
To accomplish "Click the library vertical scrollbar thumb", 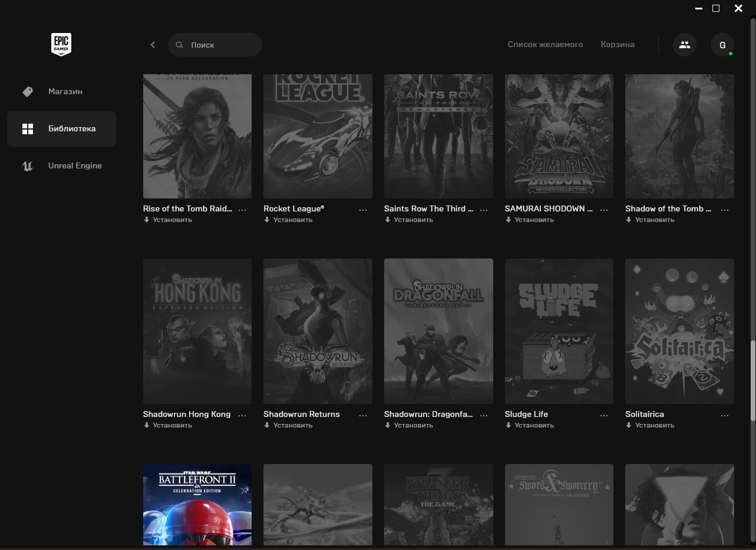I will click(x=752, y=380).
